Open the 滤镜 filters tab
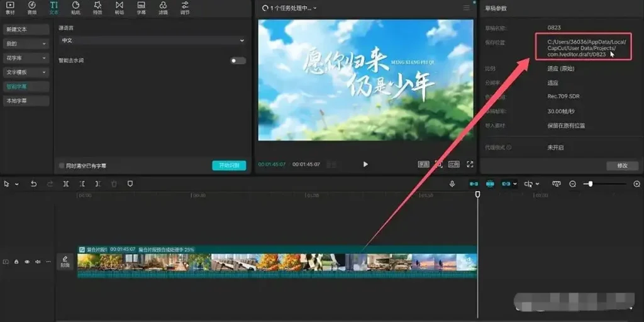644x322 pixels. 163,8
